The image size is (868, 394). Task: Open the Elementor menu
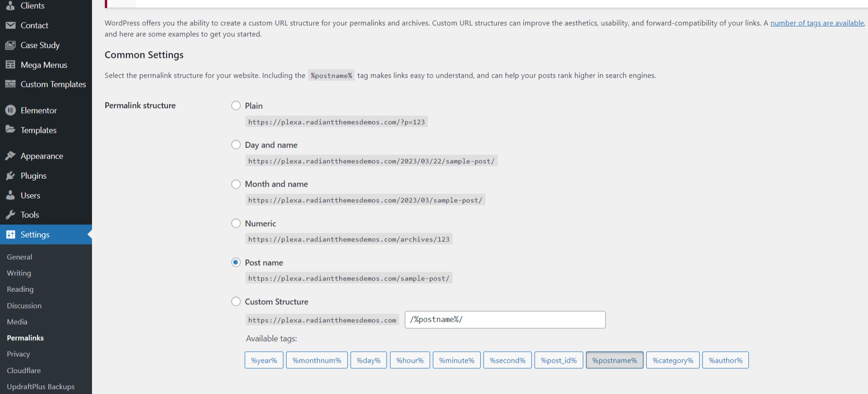coord(39,110)
